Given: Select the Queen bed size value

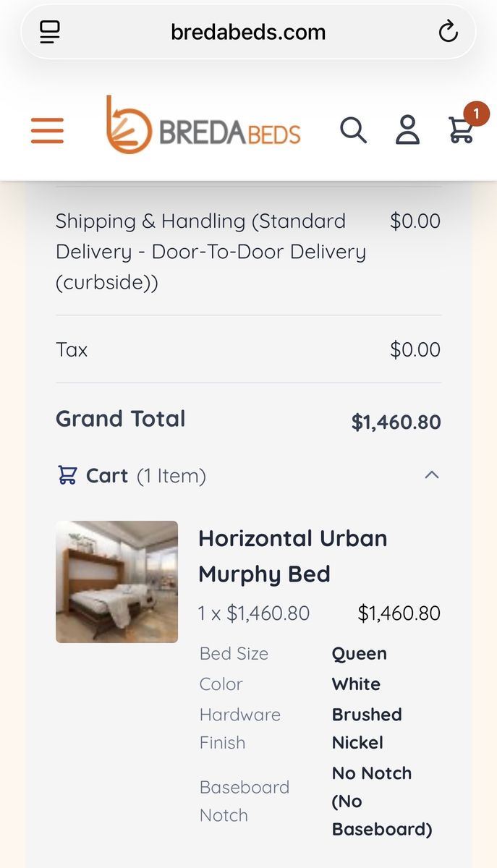Looking at the screenshot, I should [359, 654].
